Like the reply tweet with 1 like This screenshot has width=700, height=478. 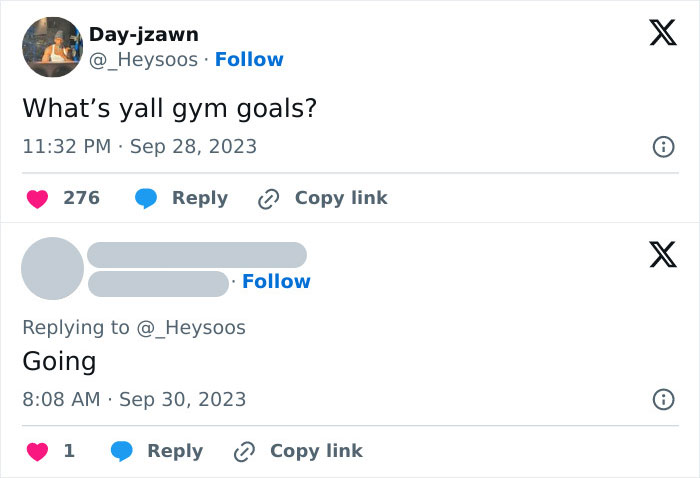[x=37, y=451]
